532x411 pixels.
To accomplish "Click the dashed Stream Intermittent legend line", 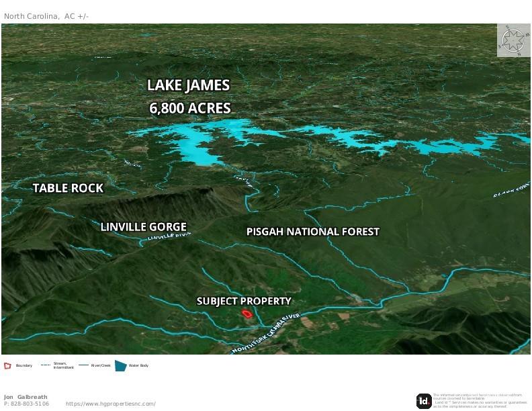I will [x=46, y=365].
